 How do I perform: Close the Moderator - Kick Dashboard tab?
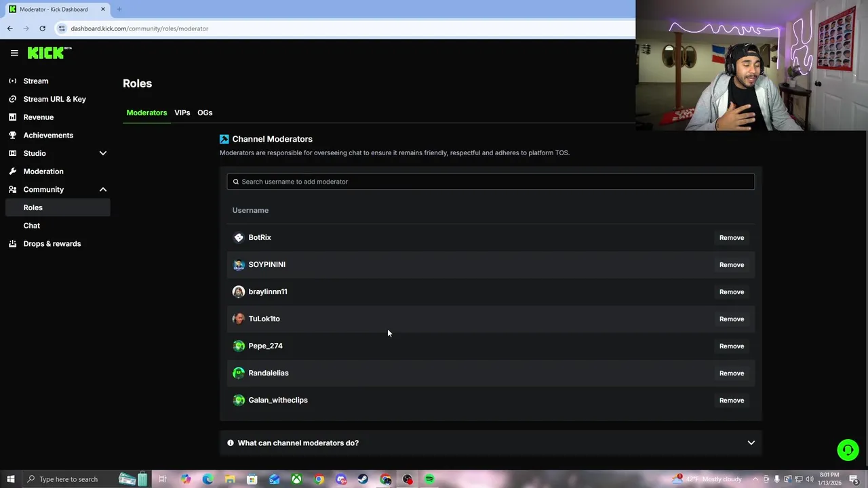(103, 9)
